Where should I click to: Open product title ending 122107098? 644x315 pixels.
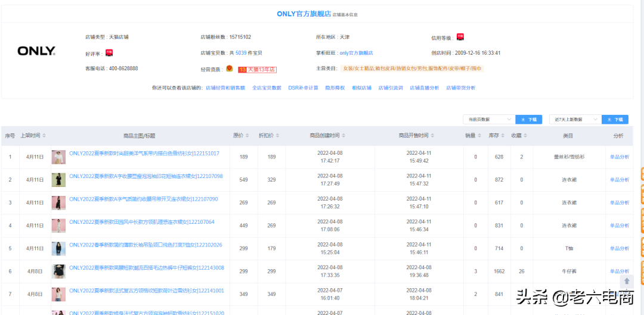146,176
